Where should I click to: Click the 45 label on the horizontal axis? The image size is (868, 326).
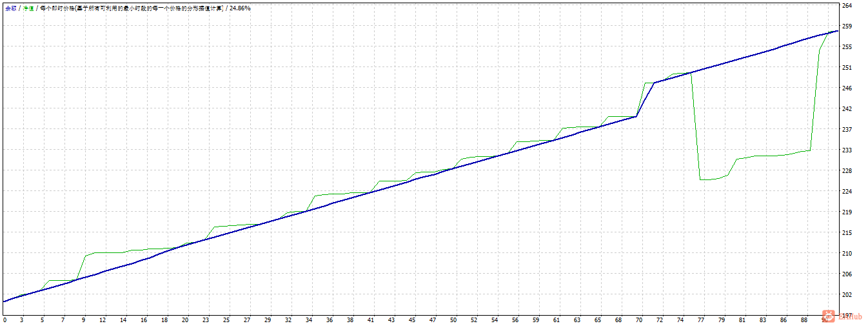tap(412, 320)
